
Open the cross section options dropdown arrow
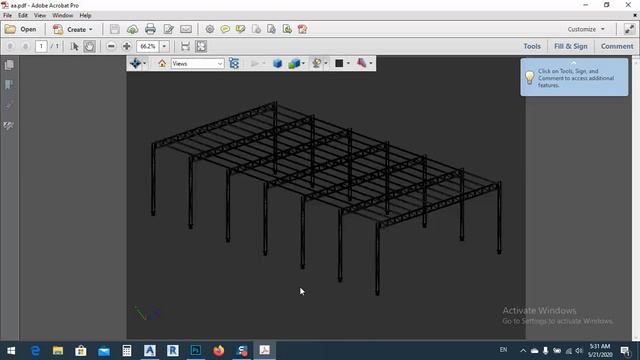[371, 64]
